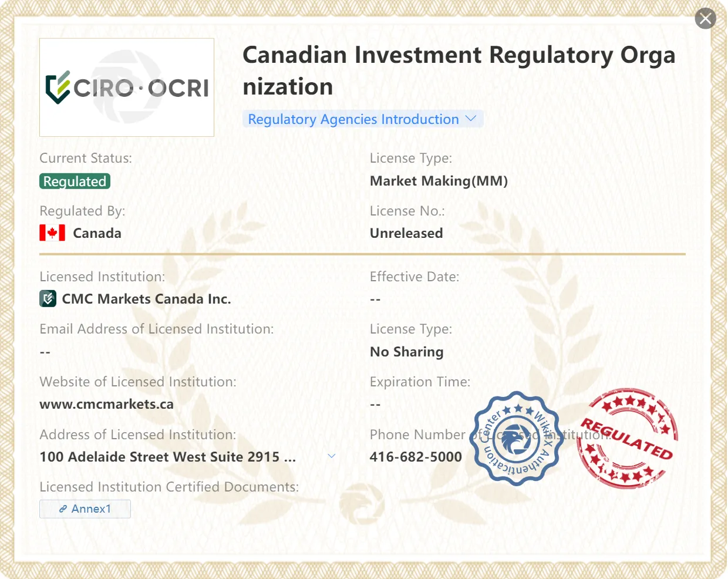Select Market Making(MM) license type value
Screen dimensions: 728x579
[439, 181]
